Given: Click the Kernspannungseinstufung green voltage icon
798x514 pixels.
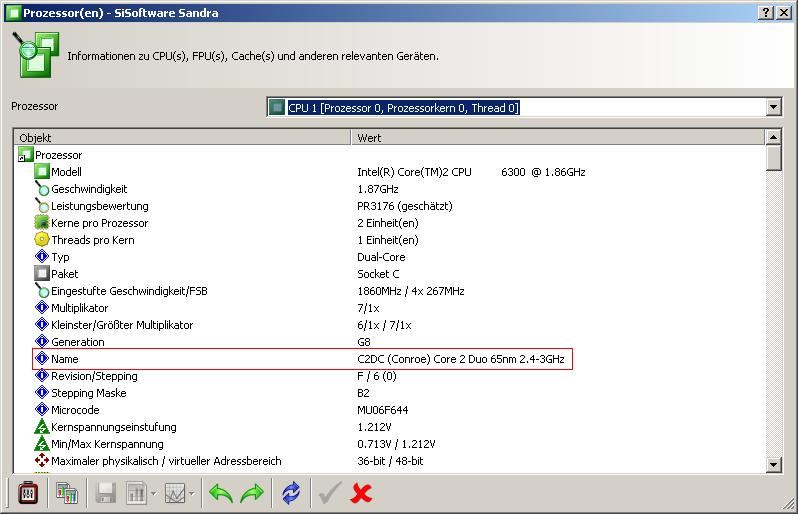Looking at the screenshot, I should [42, 426].
